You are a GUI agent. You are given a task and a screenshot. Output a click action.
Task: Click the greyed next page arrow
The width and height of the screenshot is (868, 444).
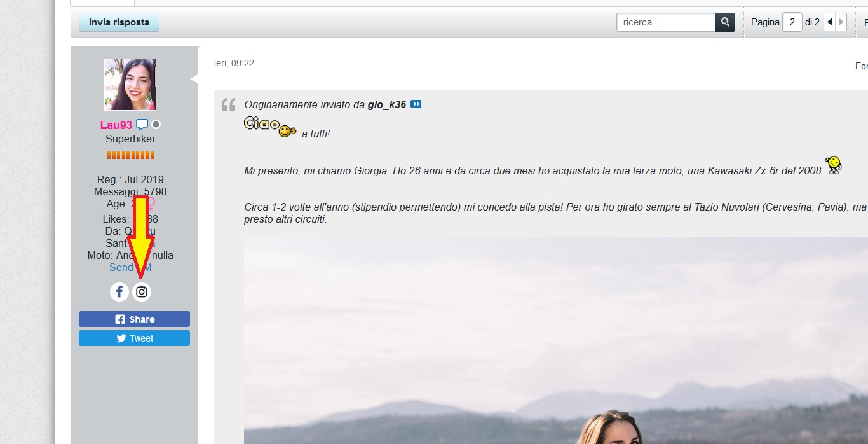pos(841,22)
